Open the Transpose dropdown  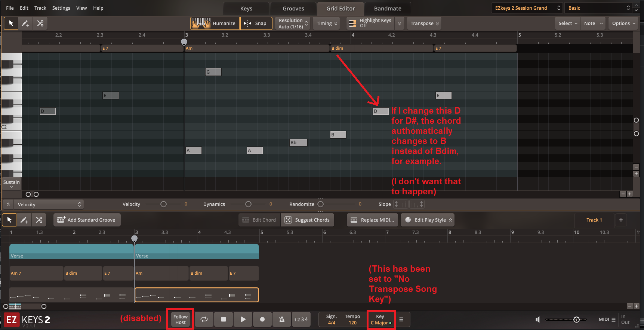tap(424, 23)
